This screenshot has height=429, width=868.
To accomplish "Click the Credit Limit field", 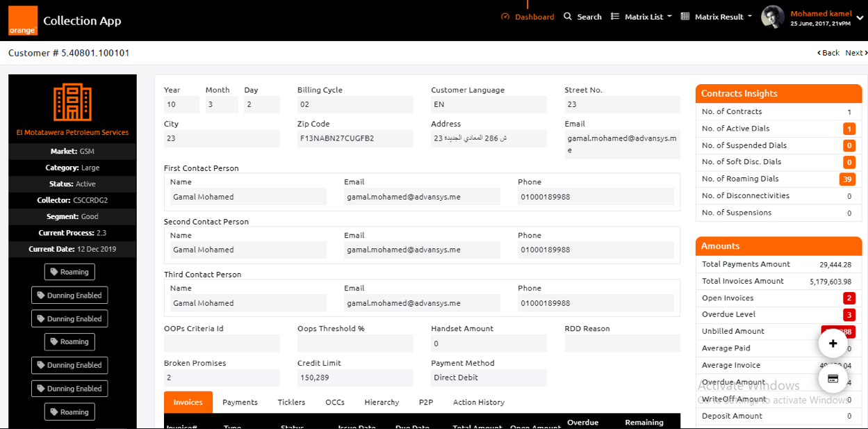I will tap(355, 378).
